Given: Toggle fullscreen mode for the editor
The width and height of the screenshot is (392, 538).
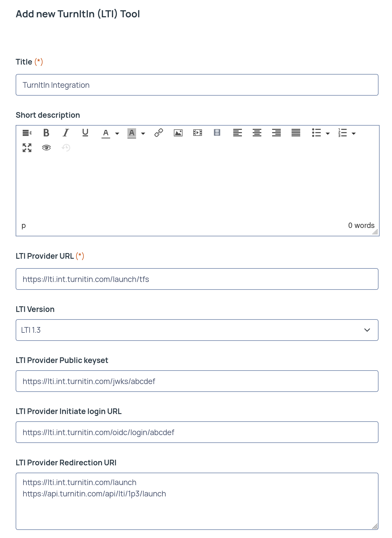Looking at the screenshot, I should pyautogui.click(x=27, y=148).
